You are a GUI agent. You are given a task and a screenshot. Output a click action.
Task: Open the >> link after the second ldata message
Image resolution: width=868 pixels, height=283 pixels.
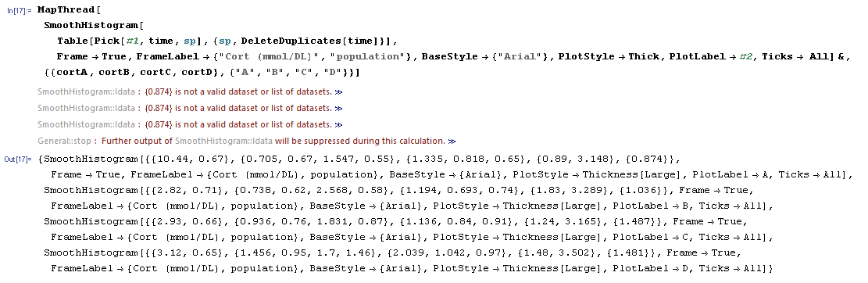point(338,109)
